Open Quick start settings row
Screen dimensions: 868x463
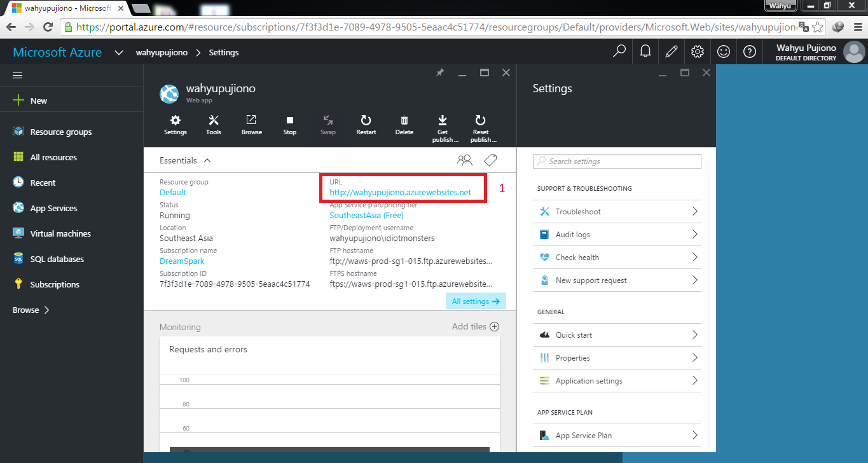617,335
